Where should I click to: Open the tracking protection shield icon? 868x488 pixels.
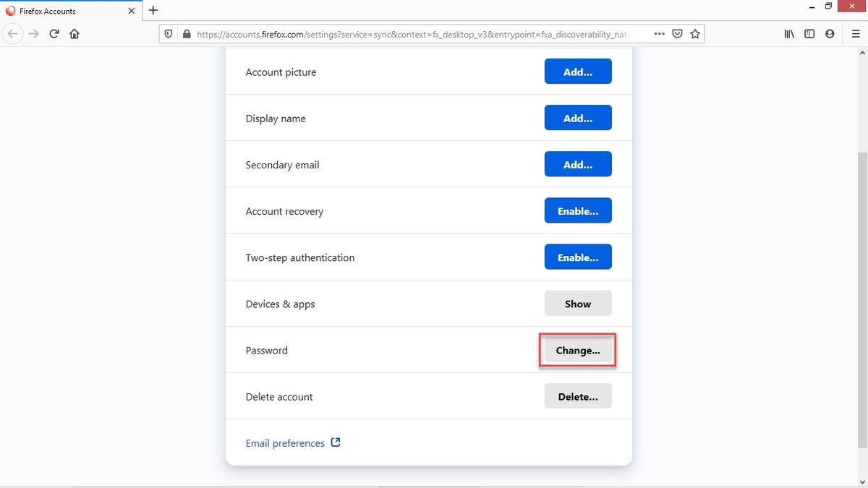(168, 33)
